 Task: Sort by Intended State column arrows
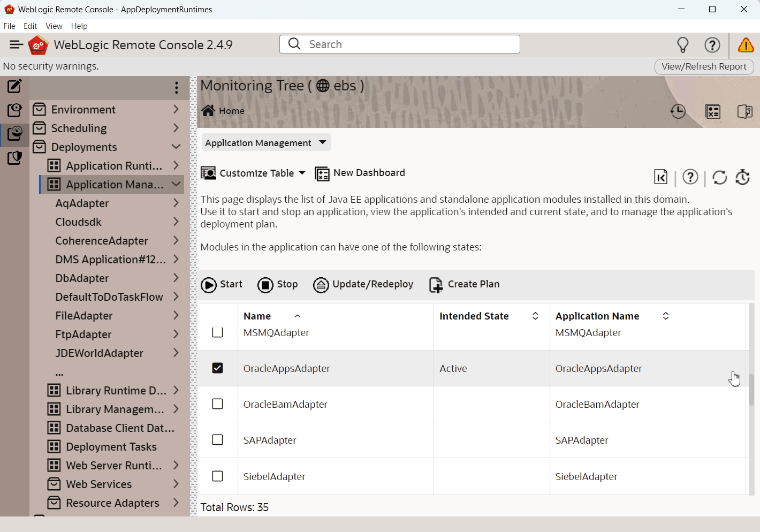(x=535, y=316)
